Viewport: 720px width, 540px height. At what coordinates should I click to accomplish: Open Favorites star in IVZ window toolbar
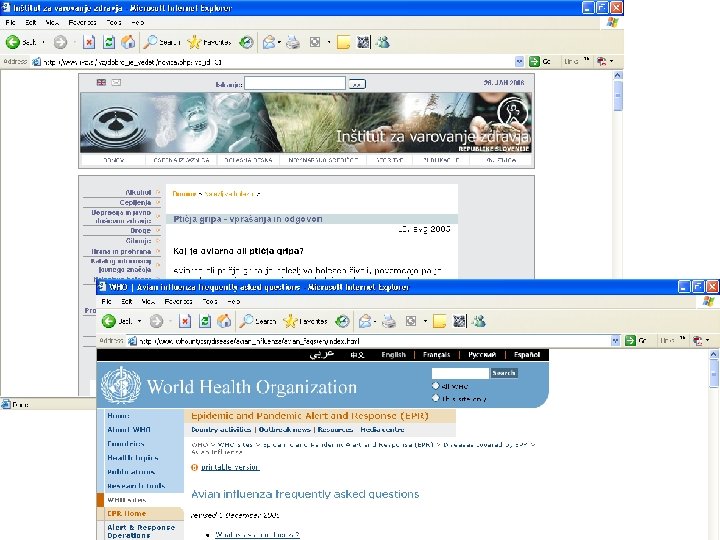(x=194, y=42)
